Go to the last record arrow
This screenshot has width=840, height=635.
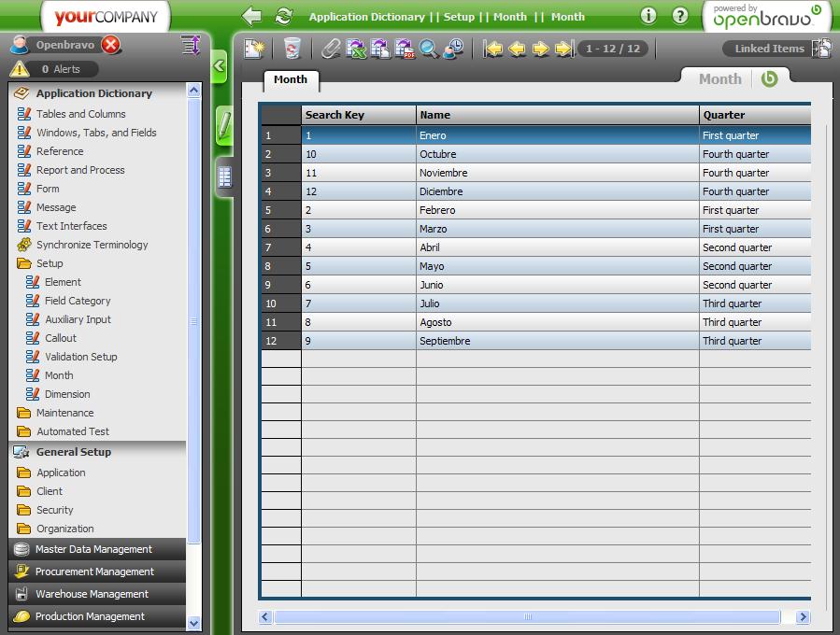pyautogui.click(x=563, y=49)
